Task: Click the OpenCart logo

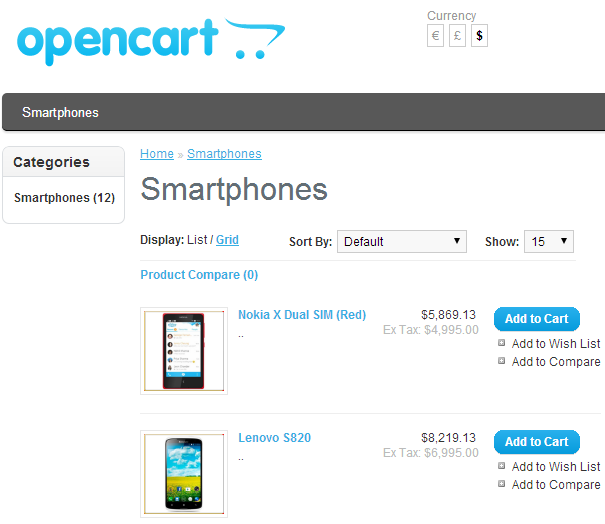Action: pyautogui.click(x=151, y=41)
